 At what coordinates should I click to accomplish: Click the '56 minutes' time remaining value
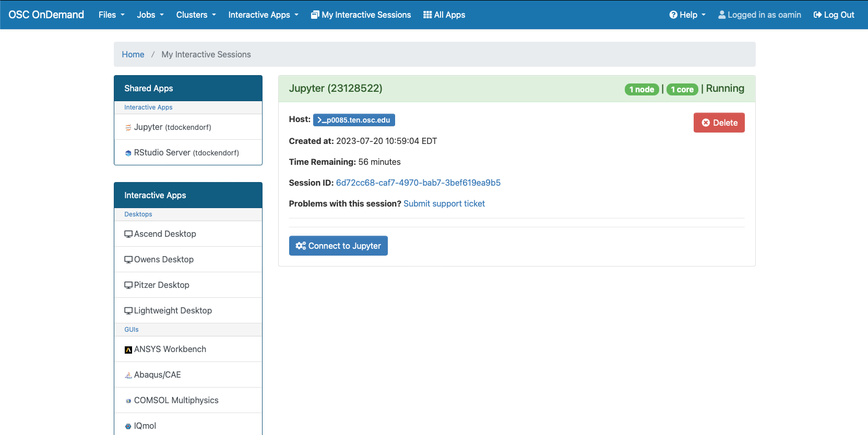pyautogui.click(x=379, y=162)
